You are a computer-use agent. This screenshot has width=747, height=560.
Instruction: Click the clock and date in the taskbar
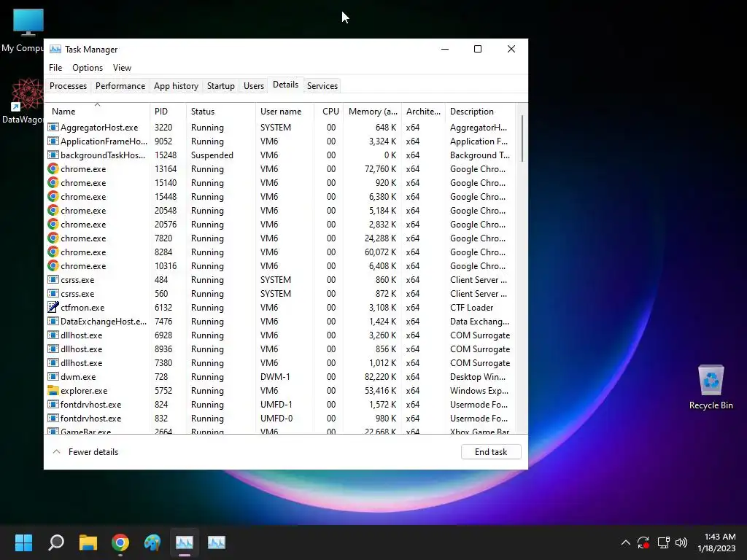pos(716,542)
